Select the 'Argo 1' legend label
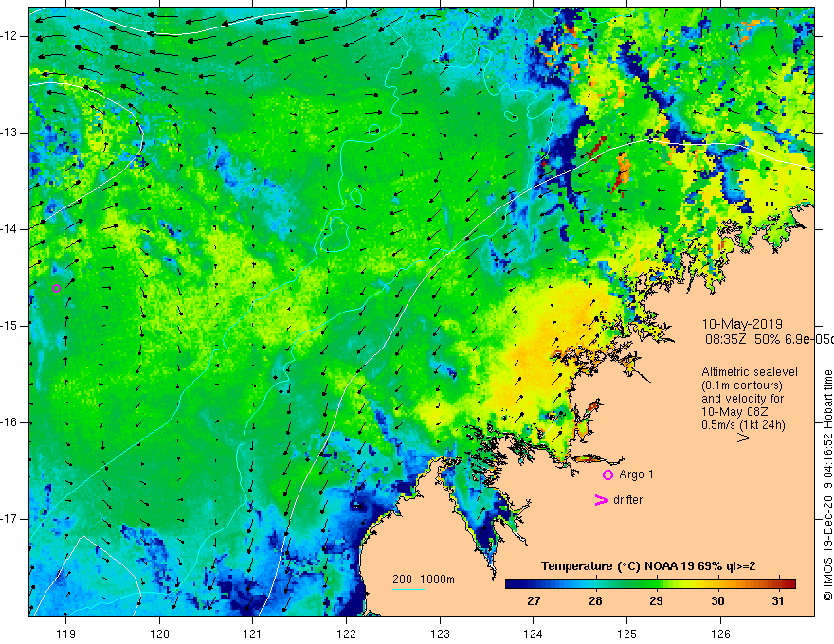Image resolution: width=834 pixels, height=644 pixels. (x=636, y=474)
